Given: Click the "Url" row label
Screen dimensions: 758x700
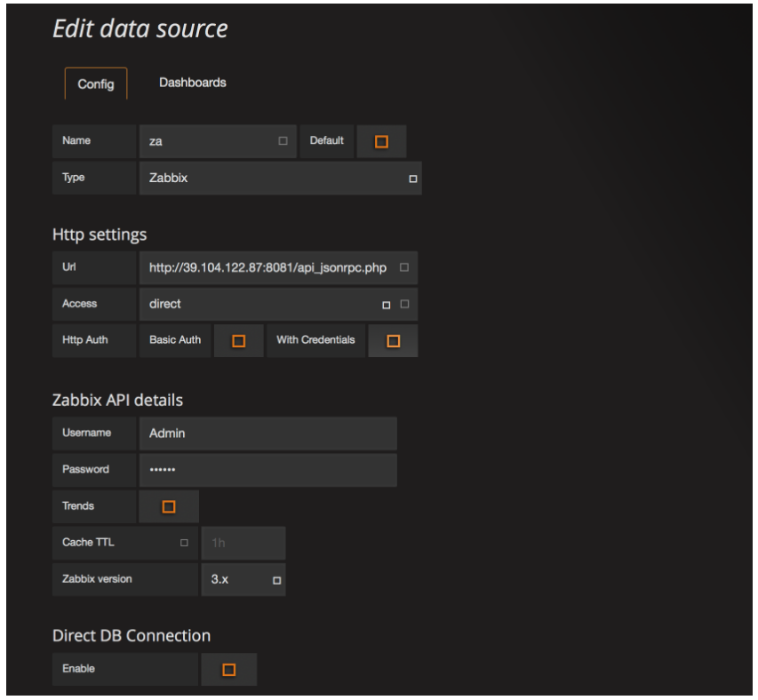Looking at the screenshot, I should click(69, 267).
